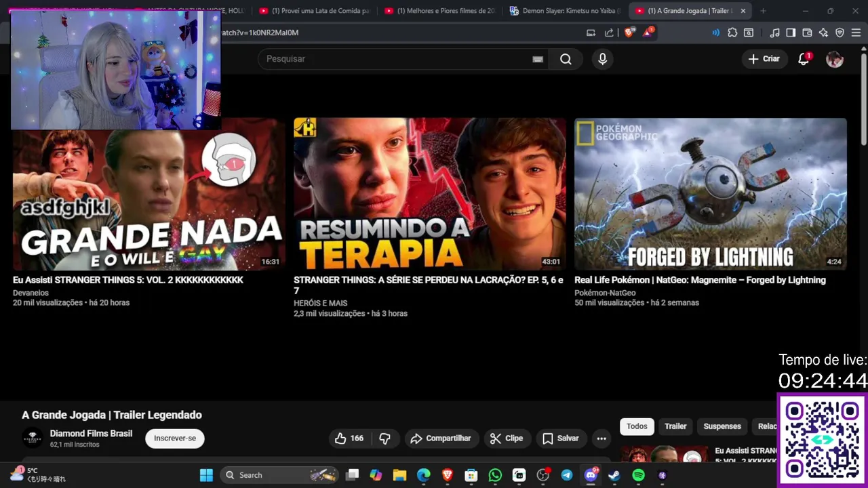Click the YouTube search magnifier button
Screen dimensions: 868x488
[x=566, y=59]
